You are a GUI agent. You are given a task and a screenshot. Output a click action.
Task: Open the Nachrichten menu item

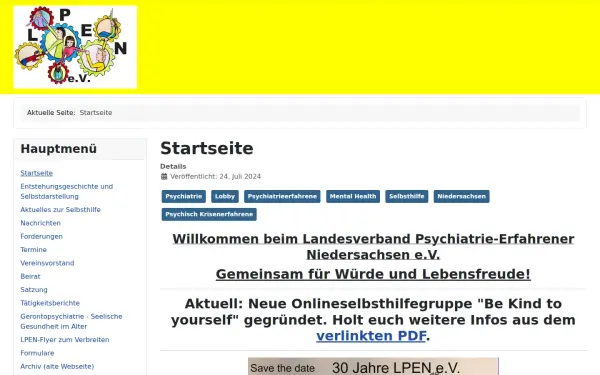point(40,223)
